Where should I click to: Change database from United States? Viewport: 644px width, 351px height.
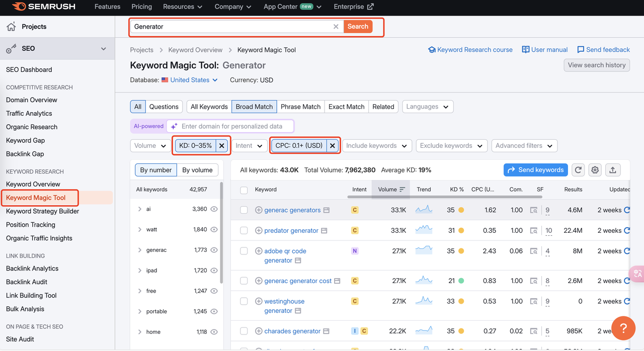coord(190,80)
